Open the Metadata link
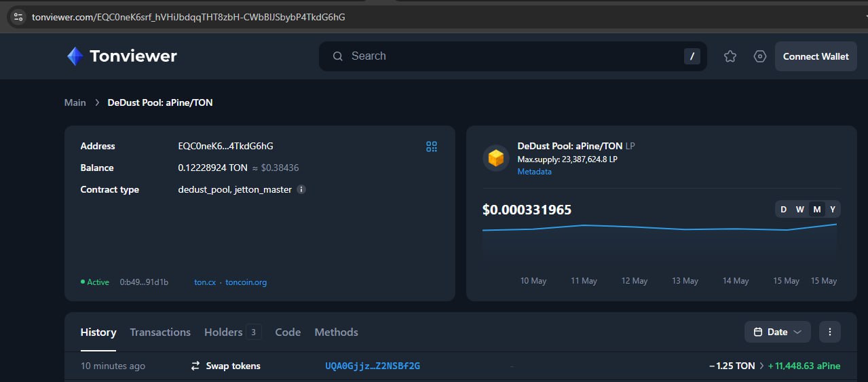The image size is (868, 382). pos(535,172)
